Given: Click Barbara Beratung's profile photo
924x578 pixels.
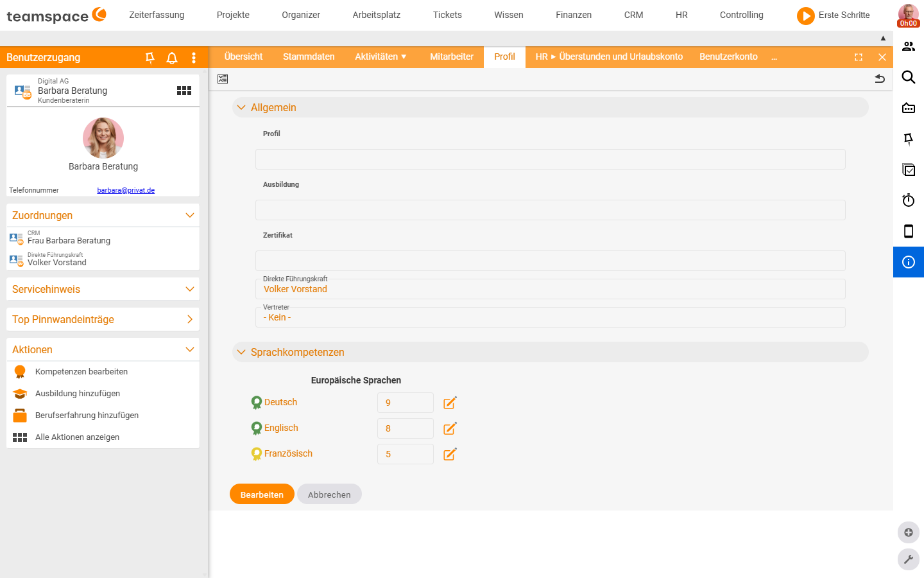Looking at the screenshot, I should coord(103,138).
